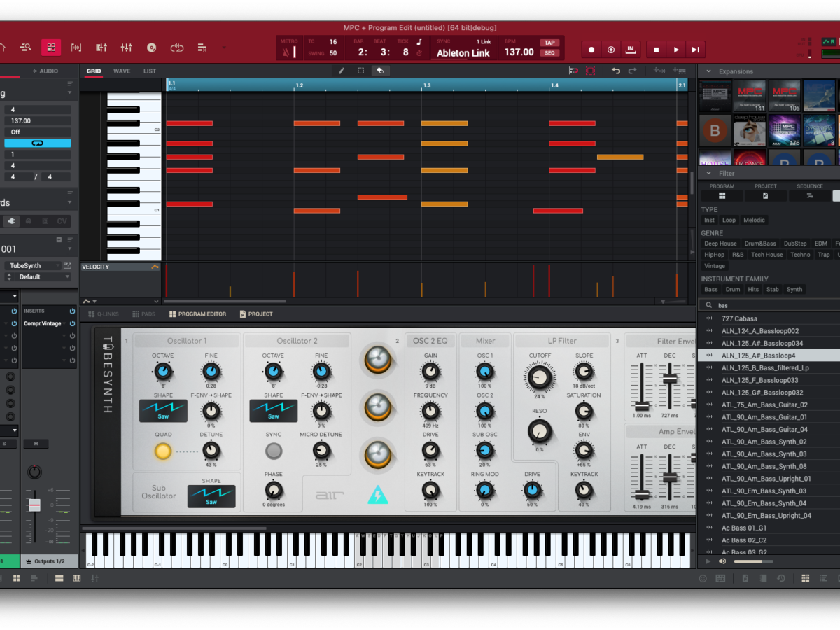
Task: Collapse the Expansions panel
Action: [x=708, y=71]
